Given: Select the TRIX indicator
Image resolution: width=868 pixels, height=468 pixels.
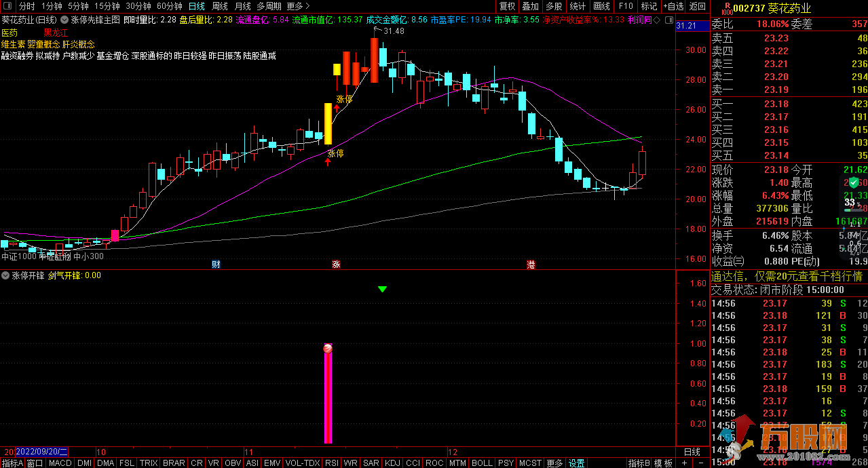Looking at the screenshot, I should tap(149, 463).
